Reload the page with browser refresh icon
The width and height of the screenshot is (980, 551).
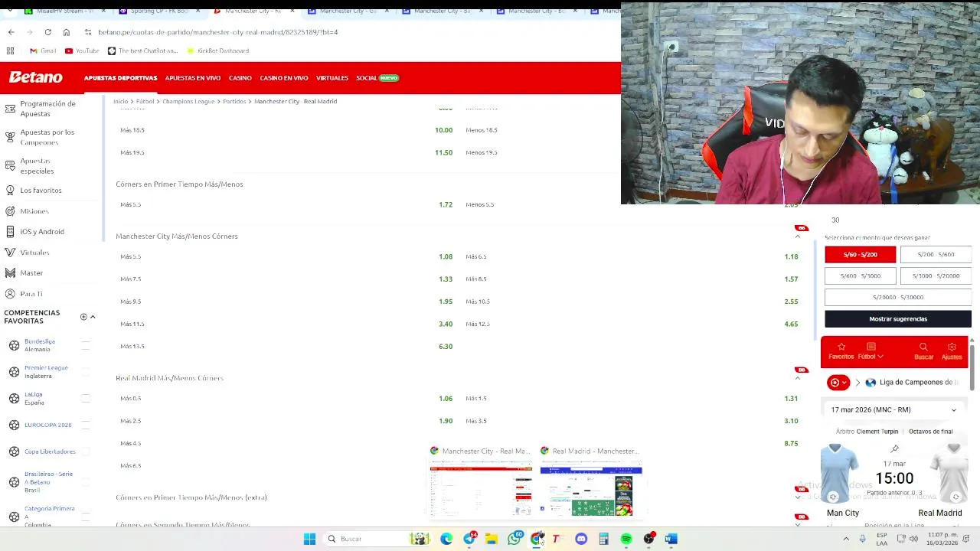[47, 32]
